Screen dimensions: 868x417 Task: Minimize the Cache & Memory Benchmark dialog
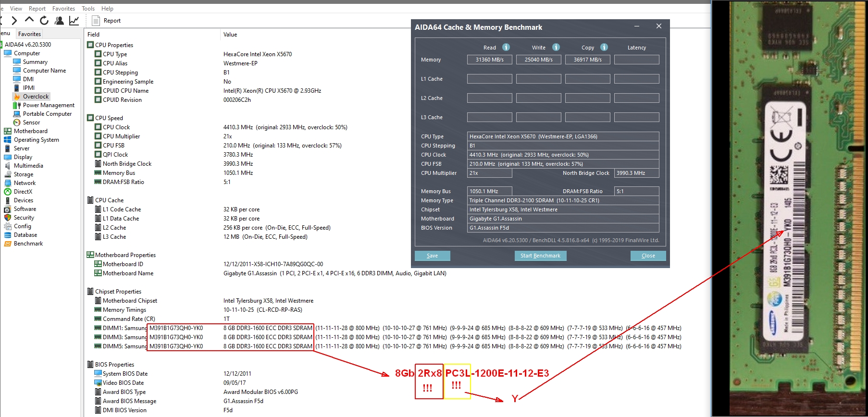(x=636, y=26)
